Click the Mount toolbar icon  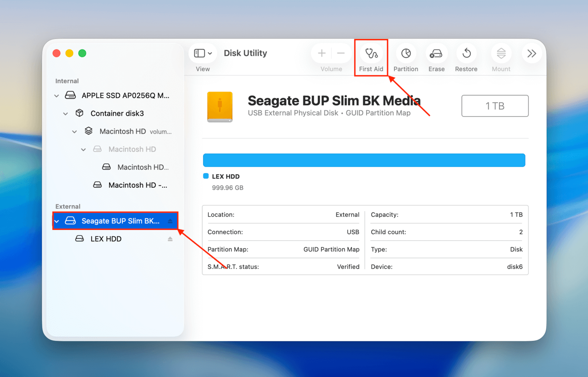coord(501,53)
